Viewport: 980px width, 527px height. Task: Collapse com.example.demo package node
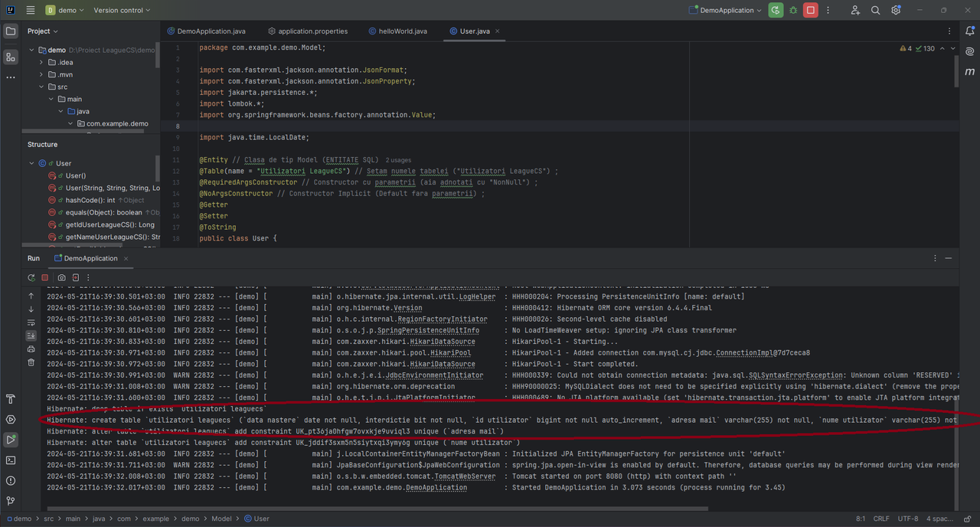[x=70, y=123]
